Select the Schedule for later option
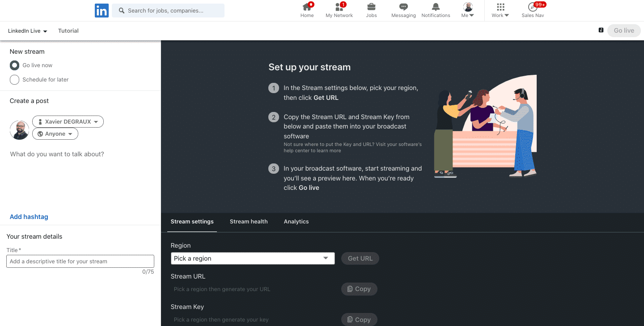This screenshot has height=326, width=644. tap(15, 80)
